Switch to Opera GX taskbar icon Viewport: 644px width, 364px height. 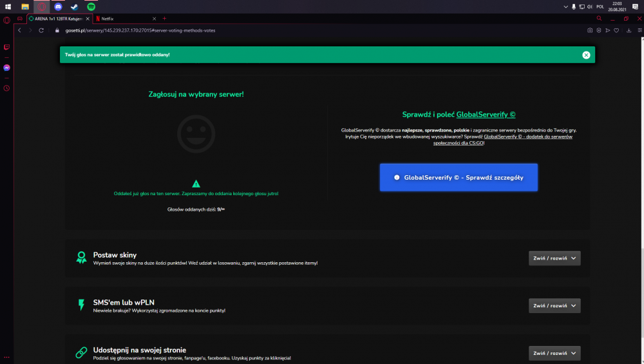[41, 6]
